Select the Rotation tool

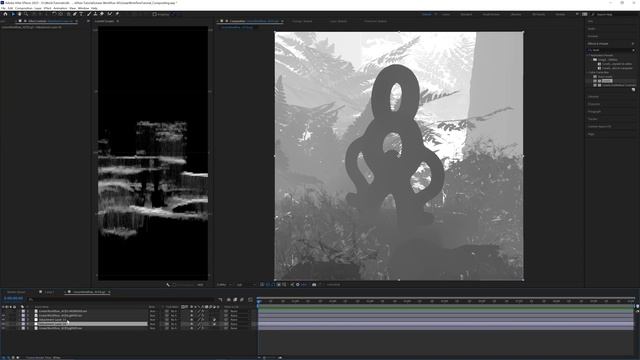click(x=54, y=14)
